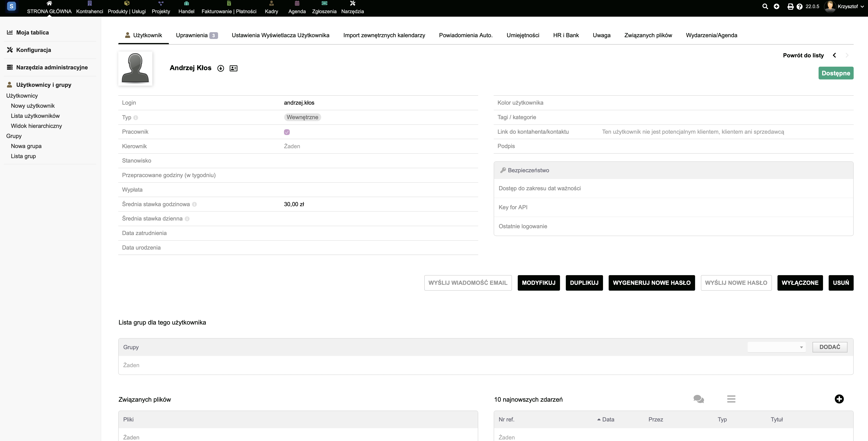Click info icon beside Średnia stawka dzienna
The width and height of the screenshot is (868, 441).
(x=187, y=219)
